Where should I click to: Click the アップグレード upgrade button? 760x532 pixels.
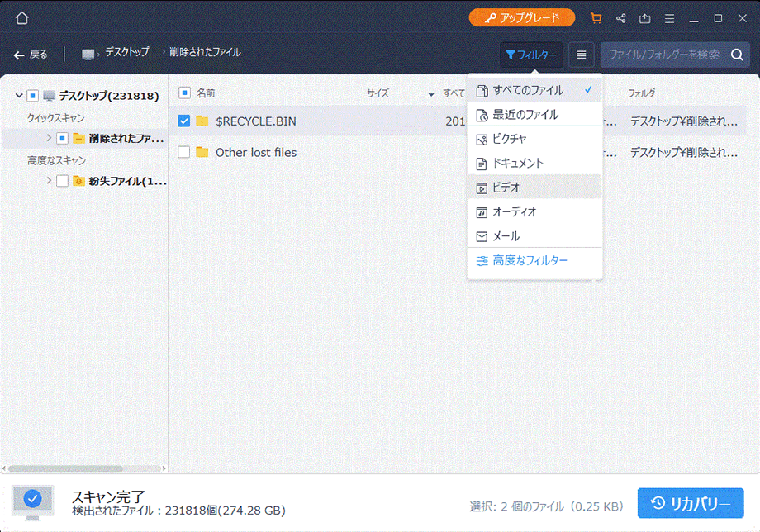click(x=522, y=18)
